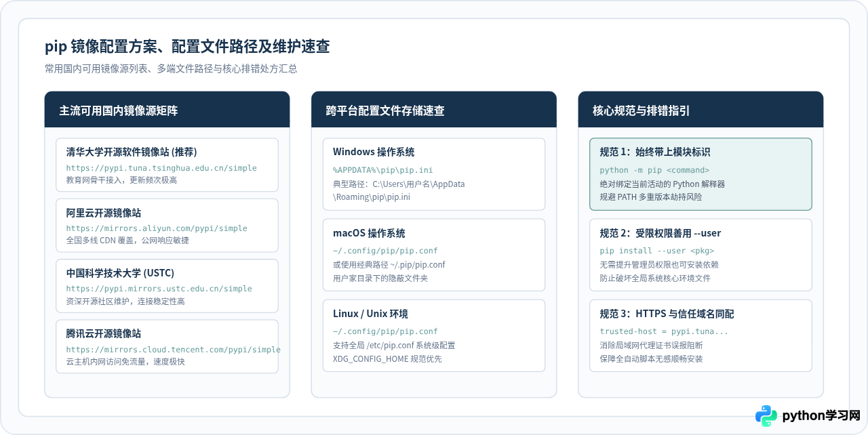This screenshot has width=868, height=435.
Task: Open the mirrors.cloud.tencent.com/pypi/simple URL
Action: pyautogui.click(x=174, y=350)
